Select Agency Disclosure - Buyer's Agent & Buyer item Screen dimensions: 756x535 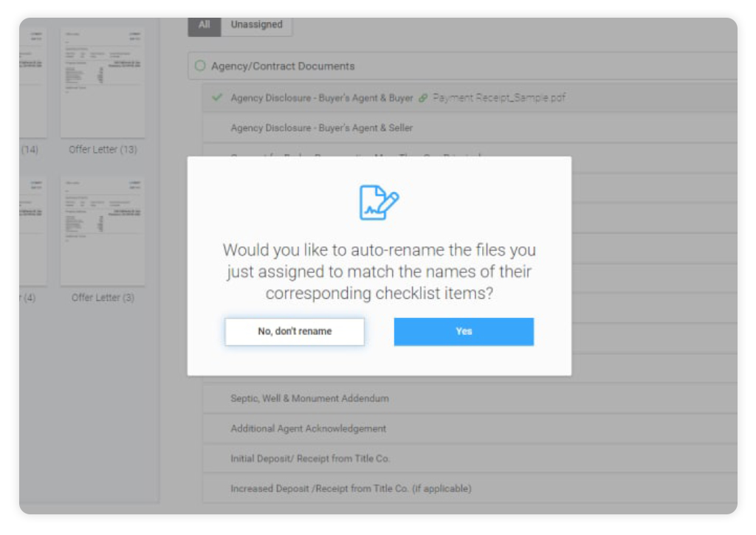coord(321,97)
